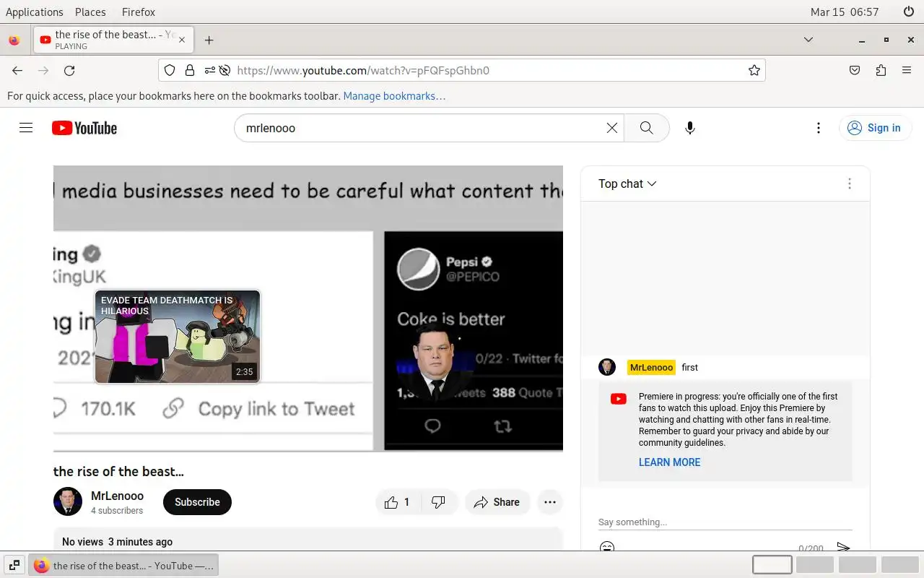View site security padlock info

pos(190,70)
